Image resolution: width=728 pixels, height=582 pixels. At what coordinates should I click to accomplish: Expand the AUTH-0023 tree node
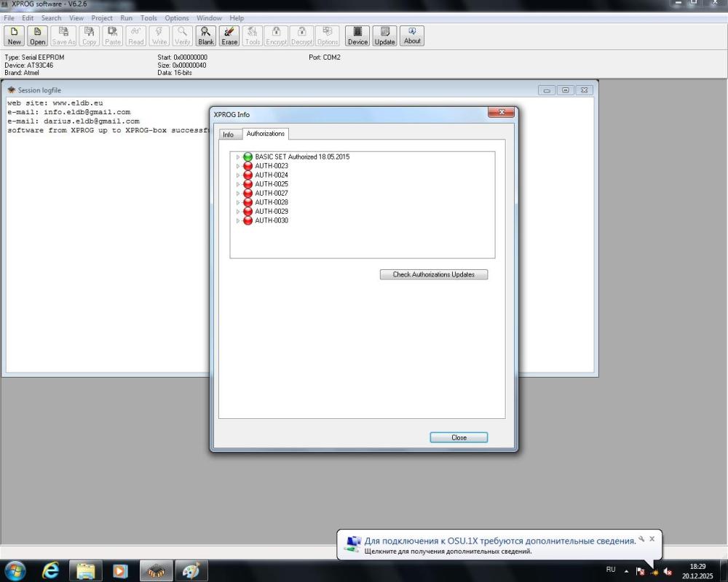pos(238,166)
